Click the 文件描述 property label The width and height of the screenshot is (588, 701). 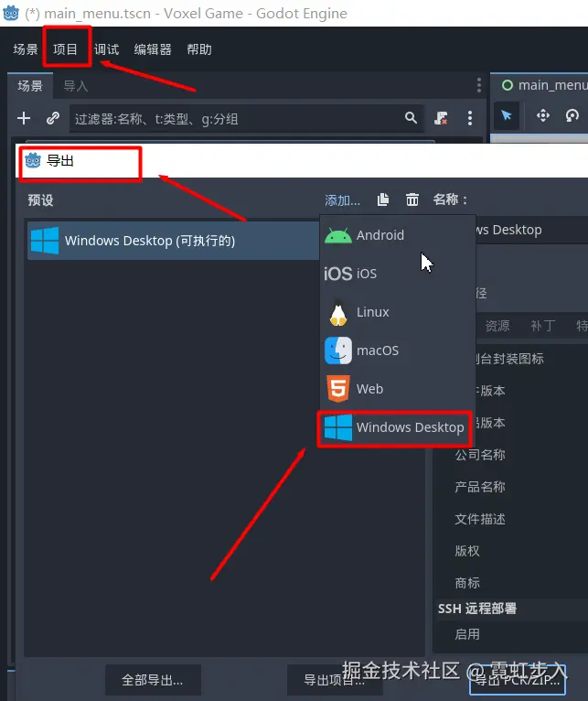coord(480,519)
